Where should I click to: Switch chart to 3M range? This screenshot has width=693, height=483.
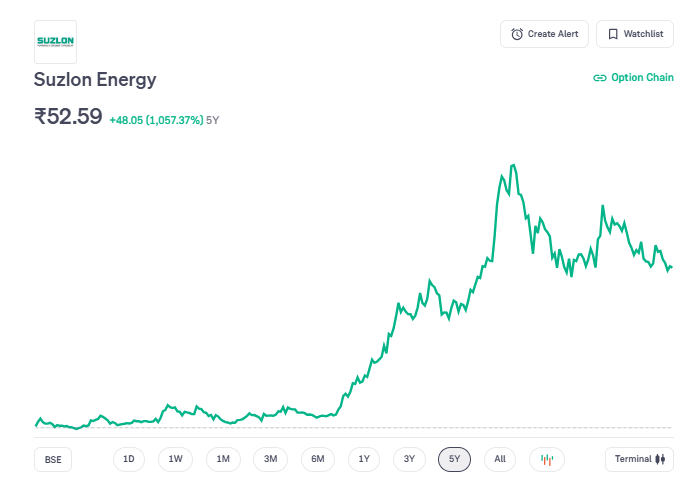(x=270, y=459)
